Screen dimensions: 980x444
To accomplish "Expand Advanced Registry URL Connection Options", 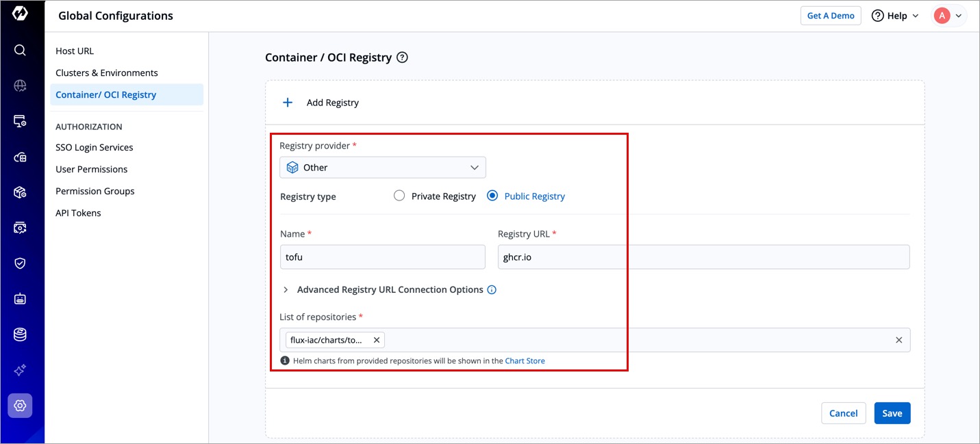I will click(286, 290).
